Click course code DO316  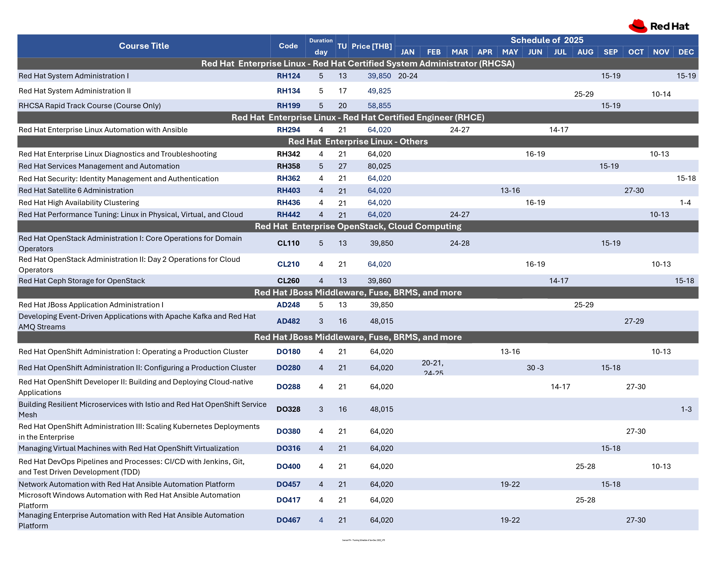[x=288, y=448]
